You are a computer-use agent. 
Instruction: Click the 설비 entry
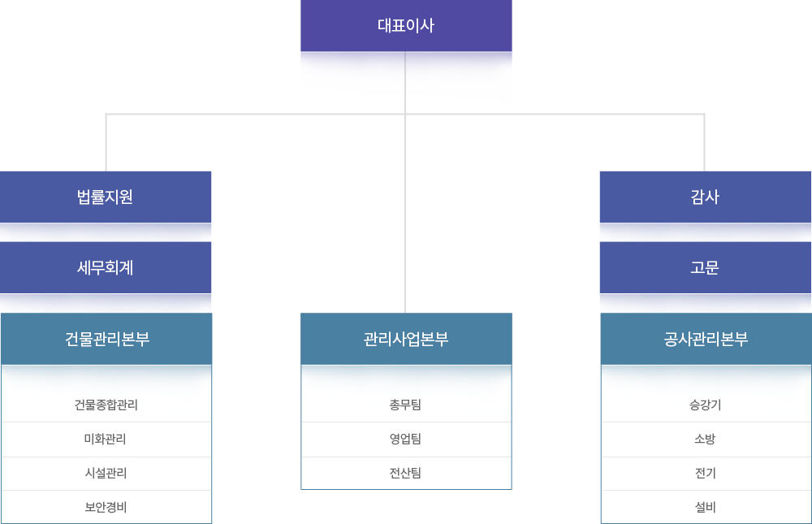point(706,508)
